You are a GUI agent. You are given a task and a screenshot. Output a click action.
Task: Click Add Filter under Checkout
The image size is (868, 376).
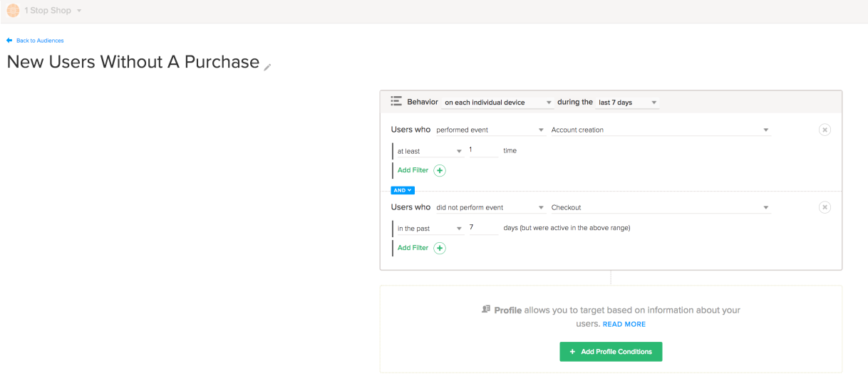pyautogui.click(x=413, y=248)
